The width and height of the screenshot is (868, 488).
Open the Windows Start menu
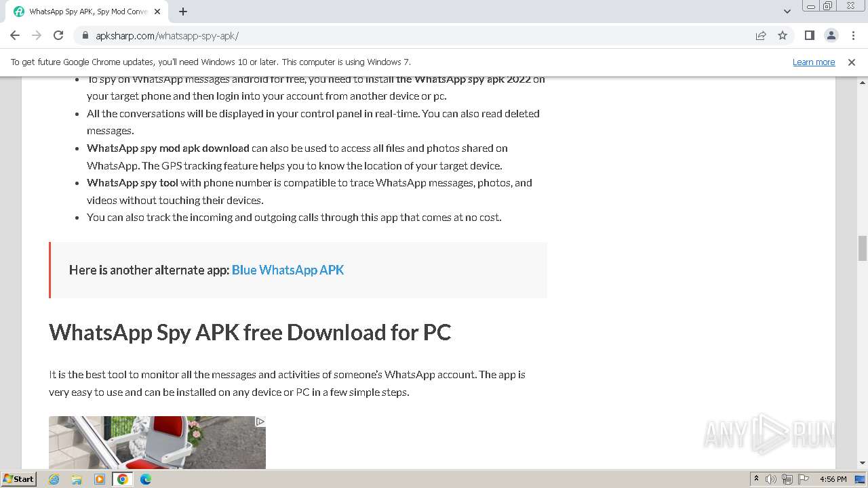[18, 479]
